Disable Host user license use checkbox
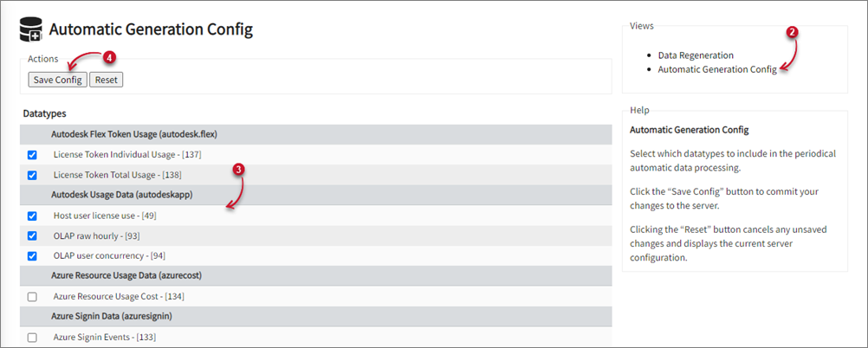This screenshot has height=348, width=868. coord(32,216)
